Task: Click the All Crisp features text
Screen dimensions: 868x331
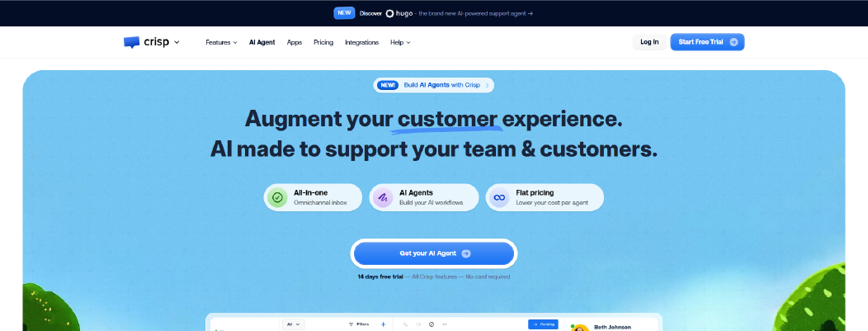Action: click(x=435, y=277)
